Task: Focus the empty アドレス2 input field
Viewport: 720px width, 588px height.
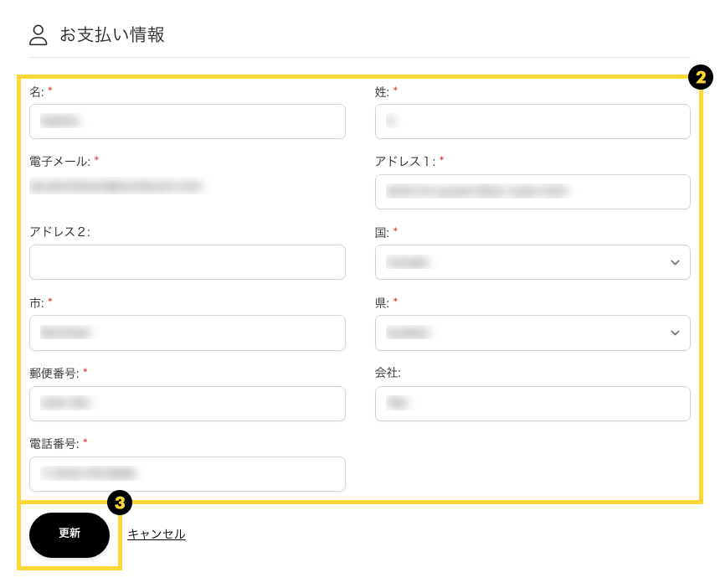Action: pyautogui.click(x=188, y=262)
